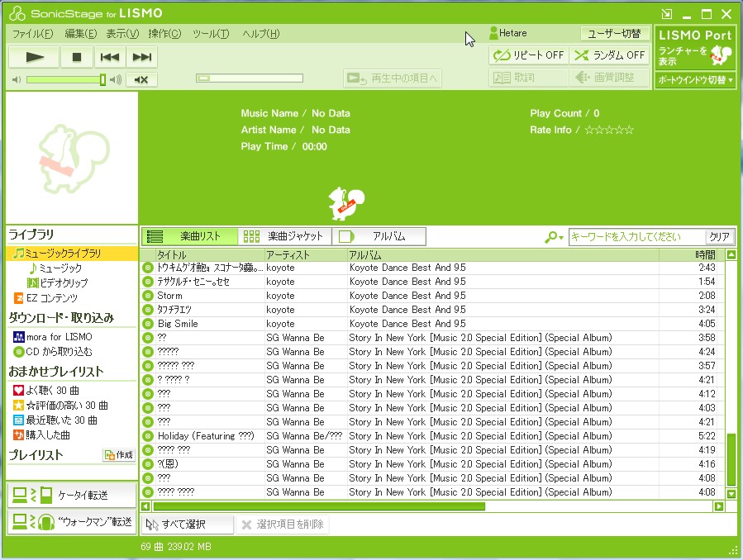
Task: Open the ☆評価の高い 30 曲 playlist
Action: click(x=60, y=406)
